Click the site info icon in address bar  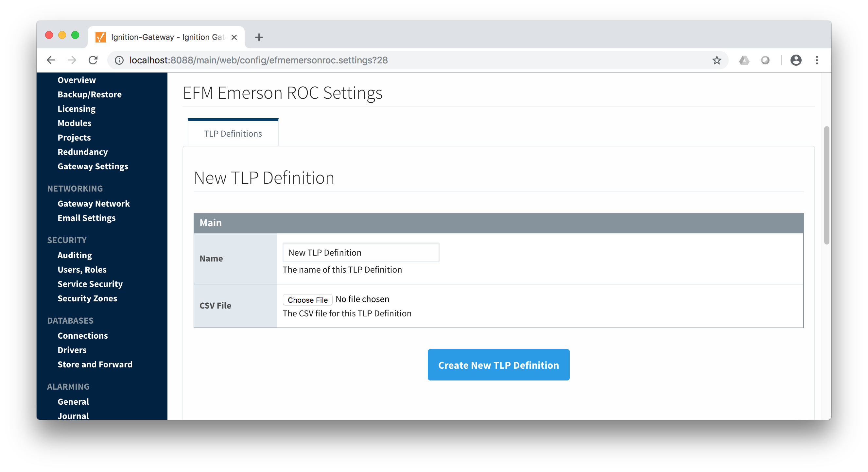[119, 60]
